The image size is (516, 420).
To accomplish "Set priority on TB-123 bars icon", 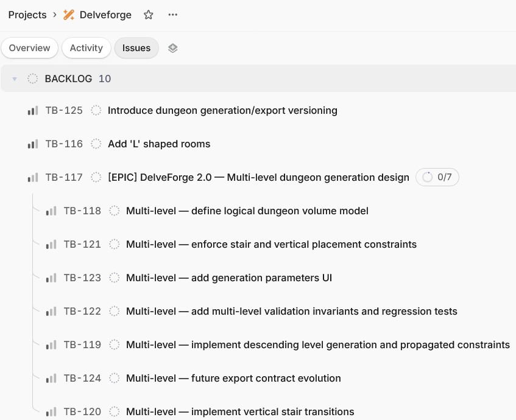I will tap(51, 278).
